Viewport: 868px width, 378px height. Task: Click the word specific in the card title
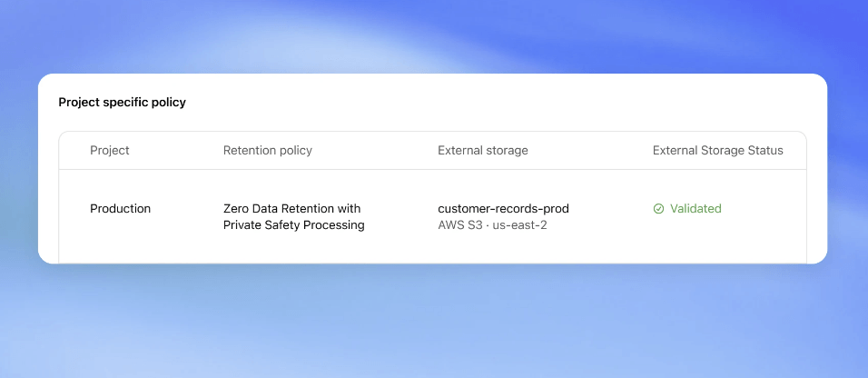pos(125,103)
